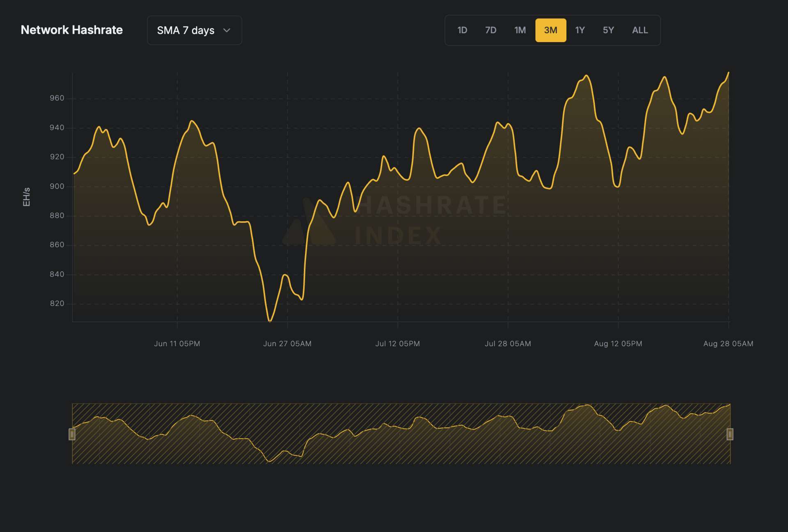Click the lowest dip near Jun 27
This screenshot has width=788, height=532.
point(270,321)
